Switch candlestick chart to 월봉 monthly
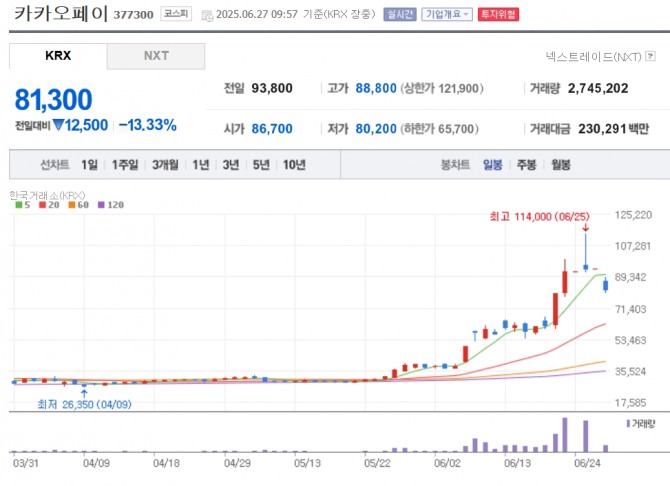 (560, 165)
